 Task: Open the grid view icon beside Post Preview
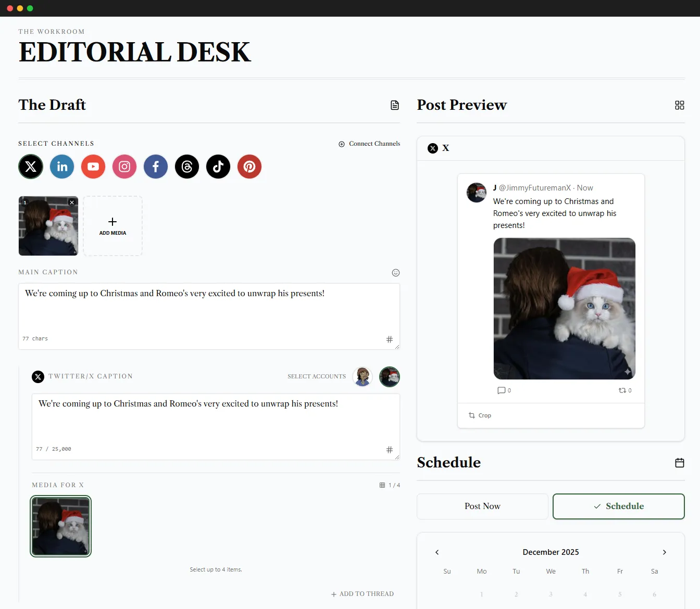click(x=679, y=105)
